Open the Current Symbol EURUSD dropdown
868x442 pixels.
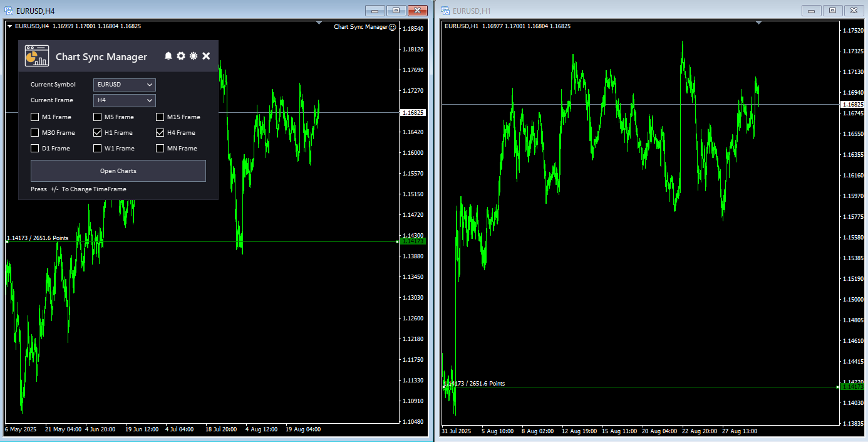click(125, 85)
